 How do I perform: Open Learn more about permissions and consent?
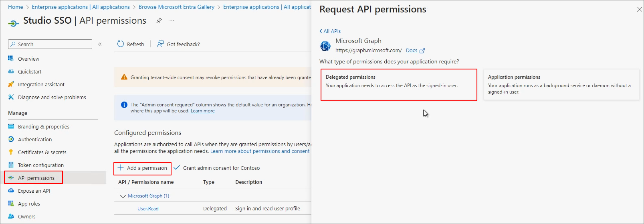pos(260,151)
